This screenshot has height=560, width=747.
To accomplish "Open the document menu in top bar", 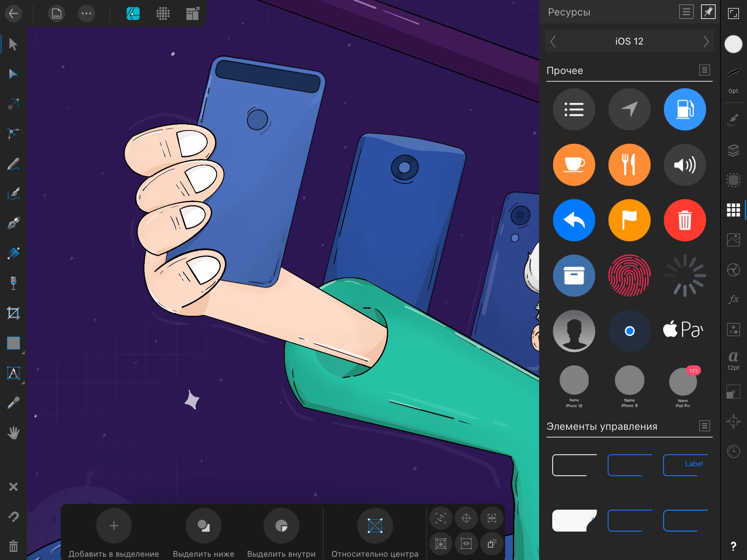I will [57, 14].
